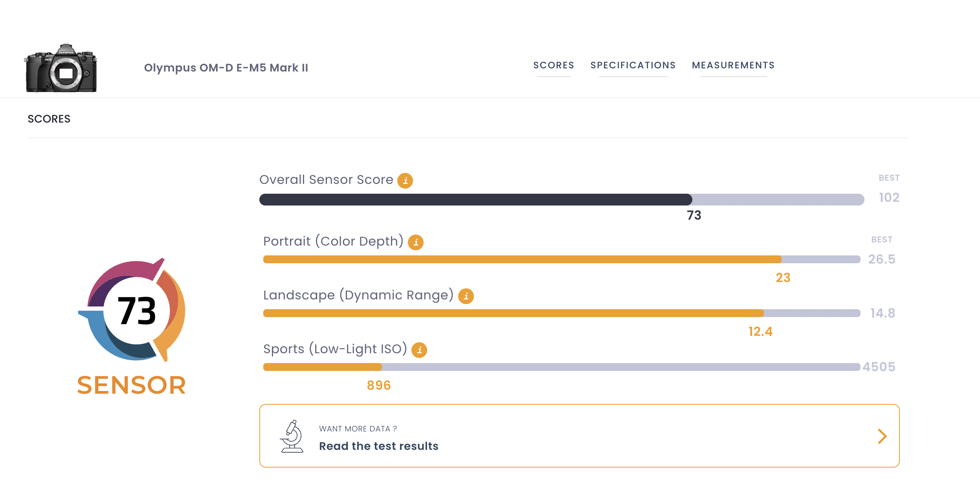Click the SCORES section heading
Image resolution: width=980 pixels, height=488 pixels.
pos(49,119)
